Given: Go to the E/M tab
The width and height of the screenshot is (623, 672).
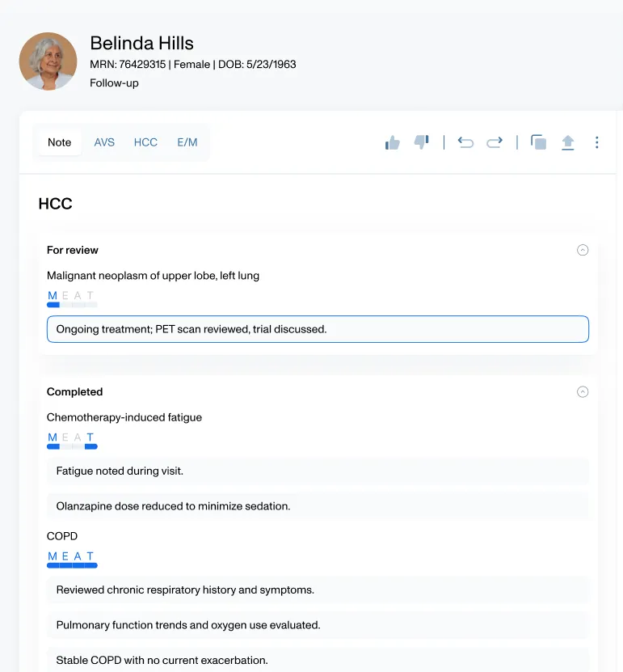Looking at the screenshot, I should [x=187, y=142].
